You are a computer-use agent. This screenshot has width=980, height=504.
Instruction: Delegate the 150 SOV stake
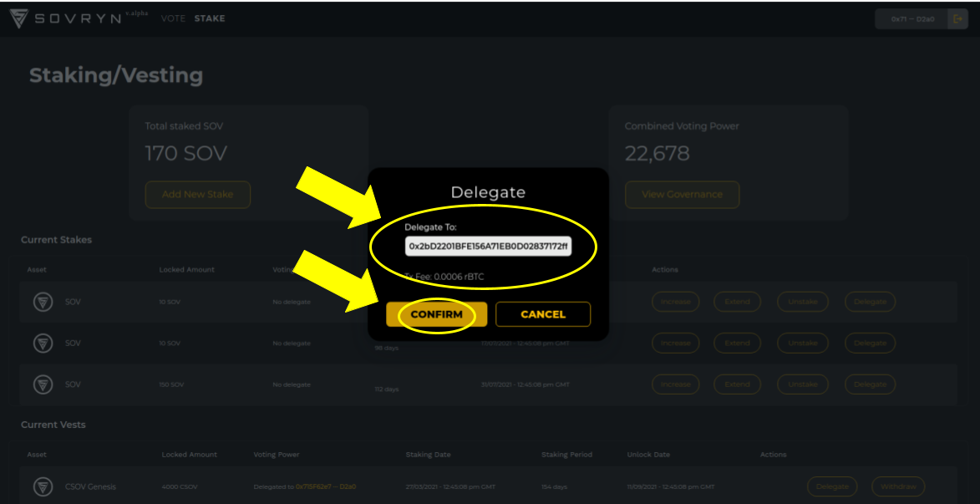[870, 384]
